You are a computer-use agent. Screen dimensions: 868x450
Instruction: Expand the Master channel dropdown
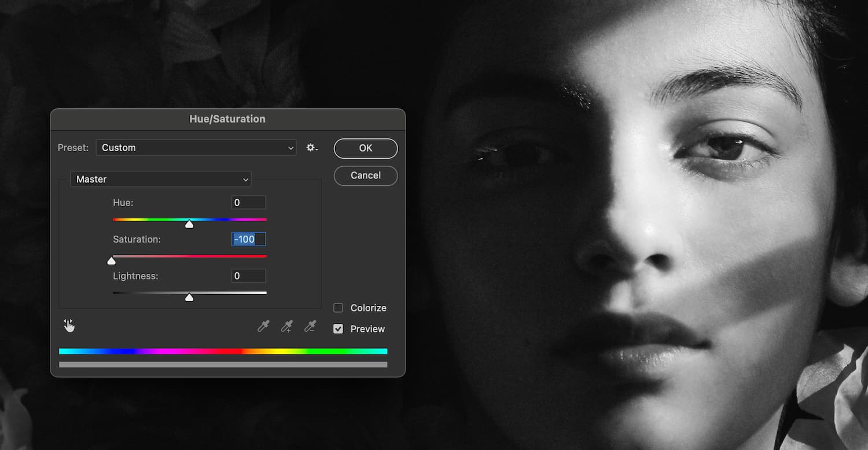(x=161, y=180)
